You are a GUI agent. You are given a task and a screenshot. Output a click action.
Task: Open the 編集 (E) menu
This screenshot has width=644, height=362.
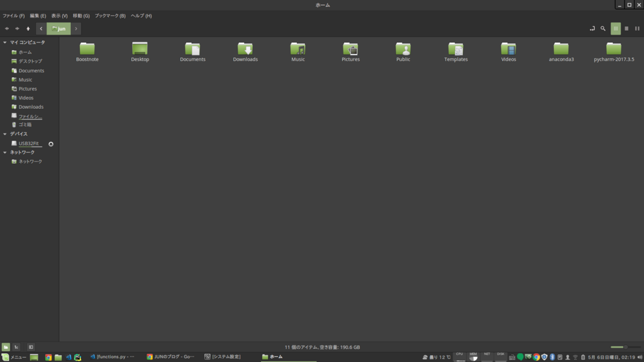(x=38, y=16)
